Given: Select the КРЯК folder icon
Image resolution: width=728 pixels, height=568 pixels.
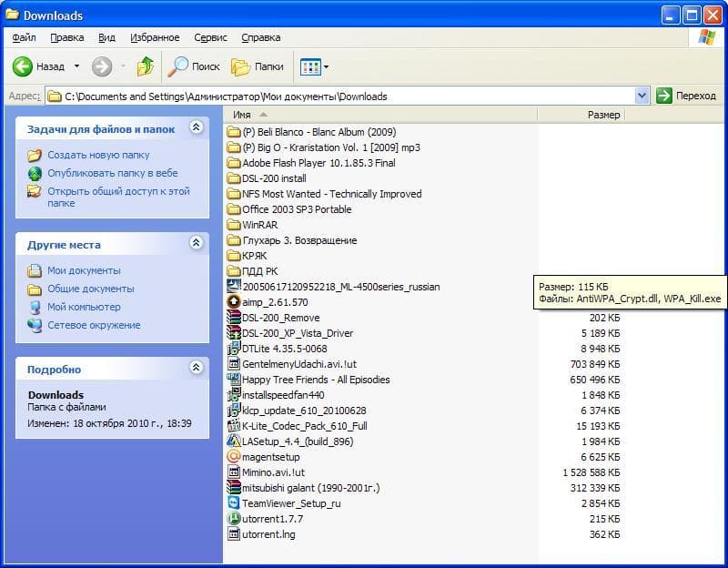Looking at the screenshot, I should [x=234, y=256].
